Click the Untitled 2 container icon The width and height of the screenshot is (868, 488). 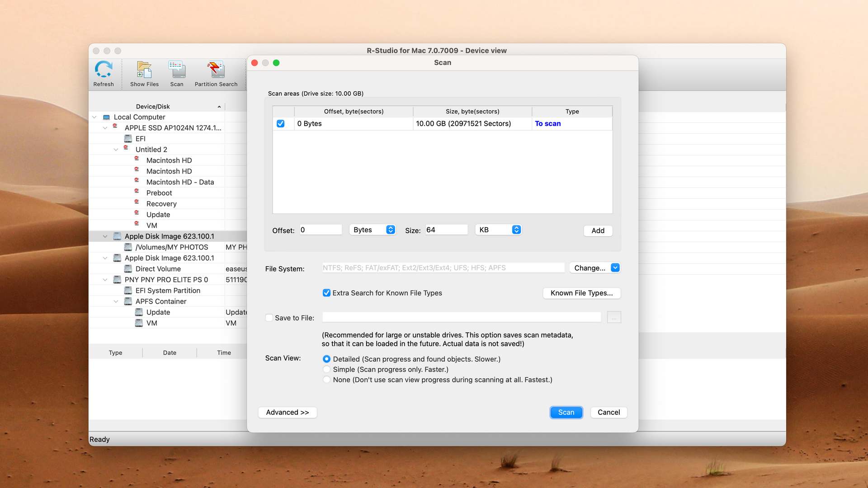[x=126, y=148]
